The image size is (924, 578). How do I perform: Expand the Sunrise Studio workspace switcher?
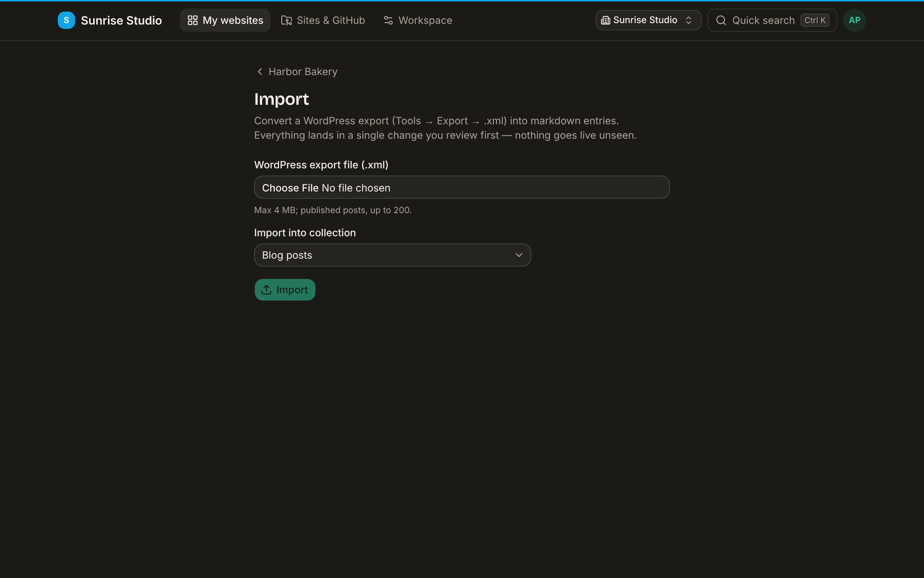(x=648, y=20)
